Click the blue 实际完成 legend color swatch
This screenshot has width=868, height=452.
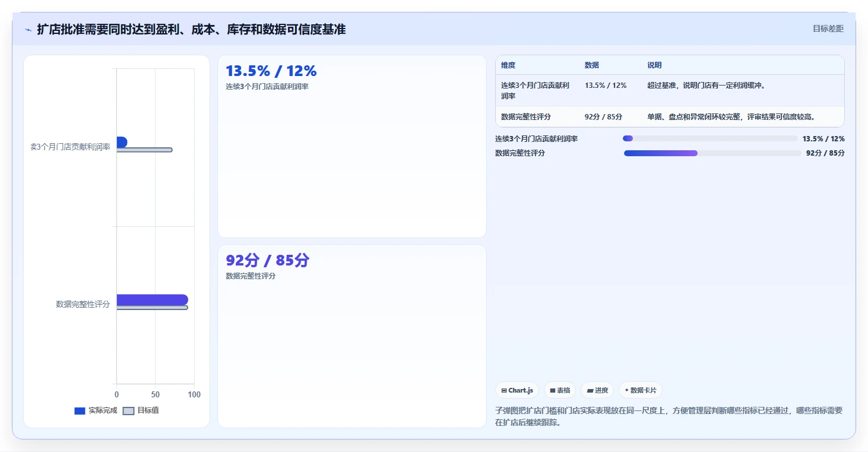[80, 410]
